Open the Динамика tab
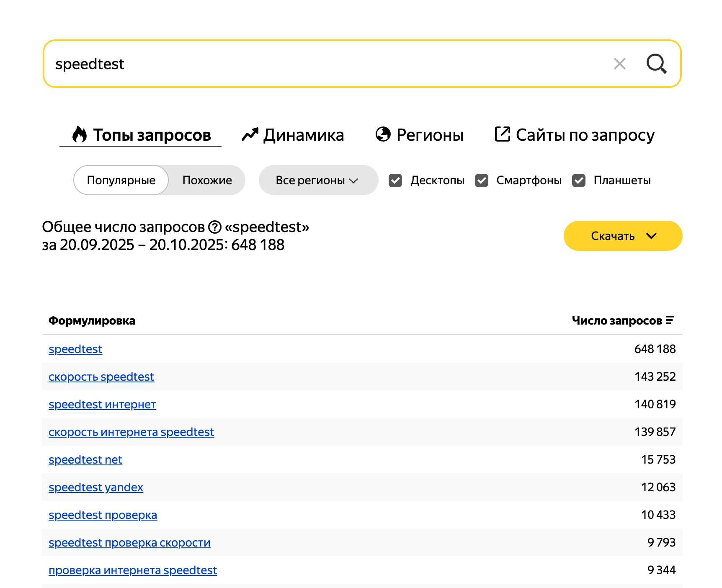This screenshot has height=588, width=722. tap(303, 135)
